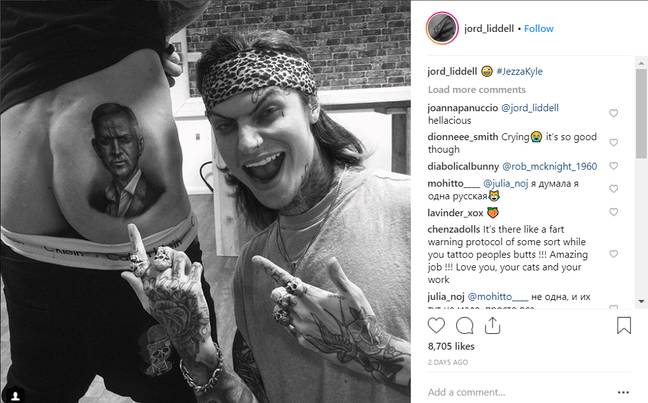Like the post with the heart icon
The image size is (648, 403).
tap(436, 325)
